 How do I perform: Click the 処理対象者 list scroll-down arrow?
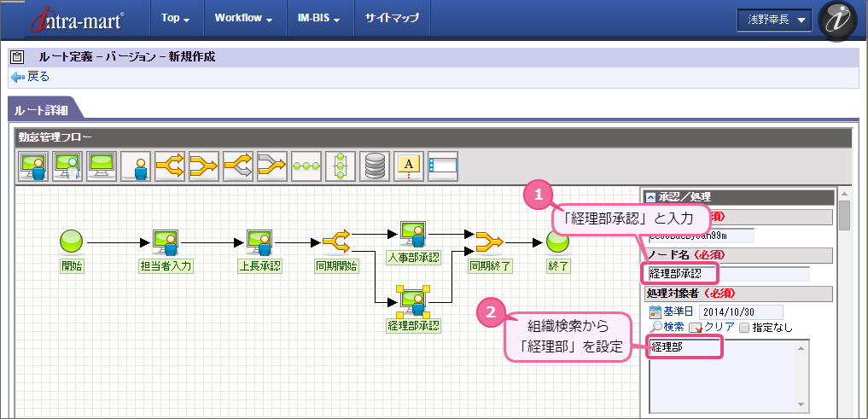point(801,404)
